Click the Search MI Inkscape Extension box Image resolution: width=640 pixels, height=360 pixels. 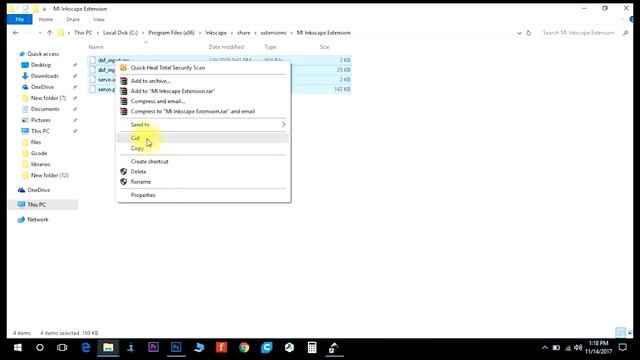coord(578,33)
